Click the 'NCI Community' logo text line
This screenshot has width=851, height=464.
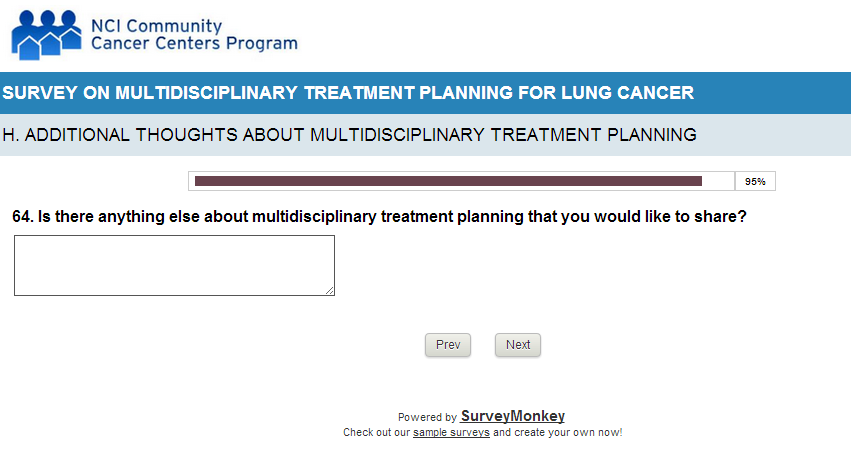[156, 26]
